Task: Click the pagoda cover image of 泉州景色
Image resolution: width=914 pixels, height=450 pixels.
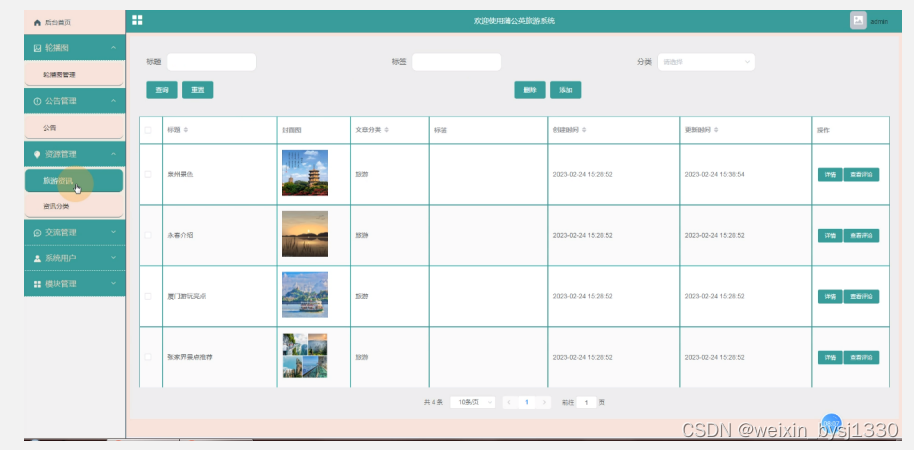Action: tap(305, 173)
